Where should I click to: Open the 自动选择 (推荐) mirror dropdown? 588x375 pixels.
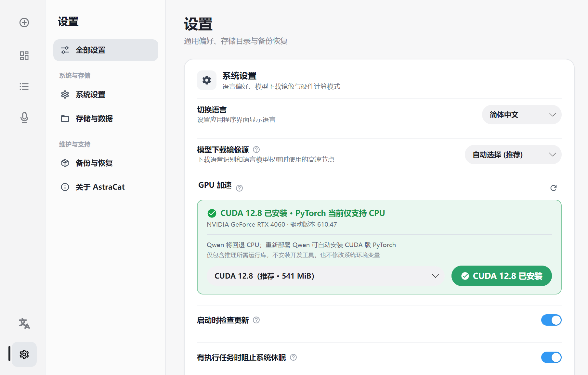(x=513, y=155)
